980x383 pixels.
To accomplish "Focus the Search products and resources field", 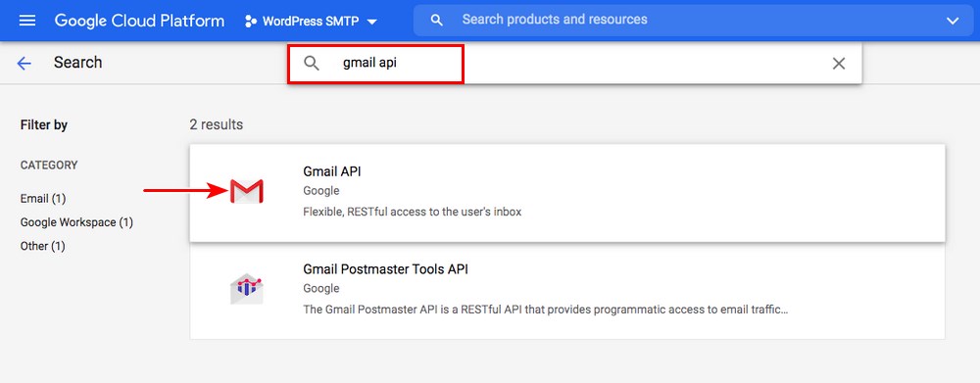I will click(x=694, y=20).
